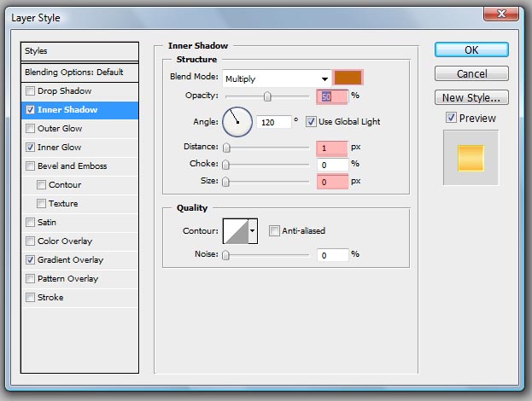Uncheck the Inner Shadow checkbox
Image resolution: width=532 pixels, height=401 pixels.
pos(30,110)
